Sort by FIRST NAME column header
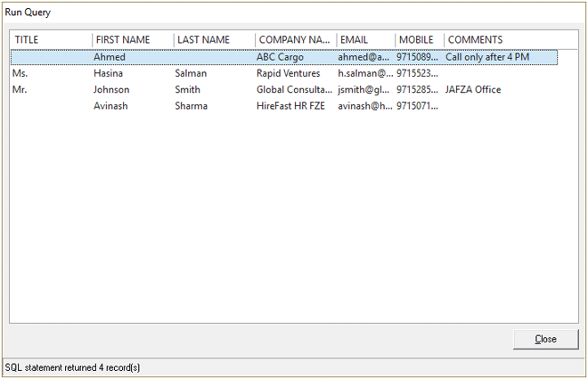This screenshot has height=379, width=588. (132, 40)
